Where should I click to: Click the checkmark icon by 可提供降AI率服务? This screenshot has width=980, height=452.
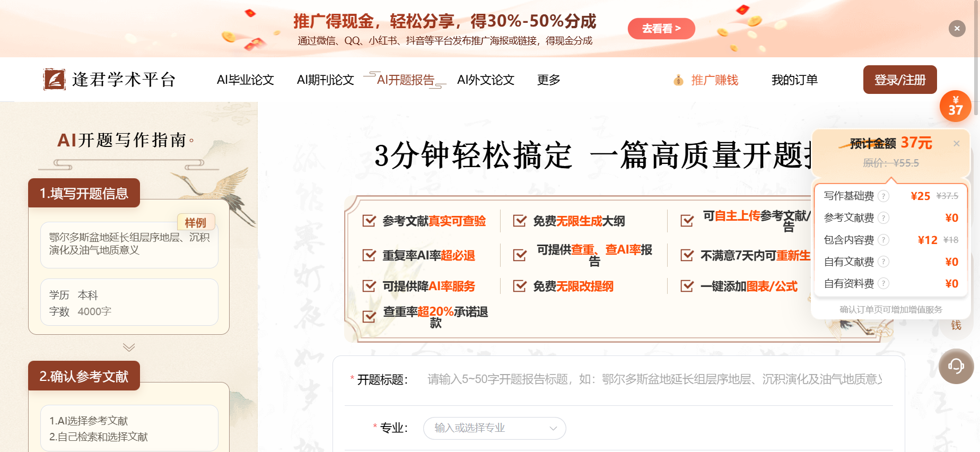(369, 286)
